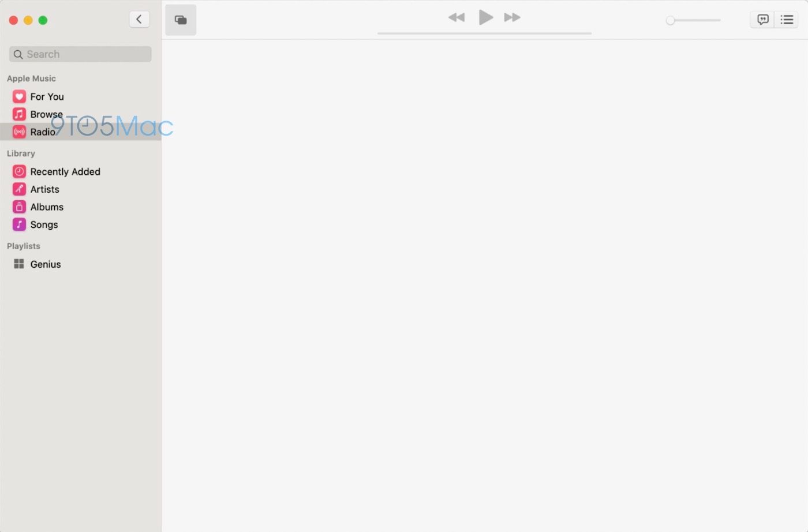Image resolution: width=808 pixels, height=532 pixels.
Task: Minimize the Music window
Action: (x=28, y=20)
